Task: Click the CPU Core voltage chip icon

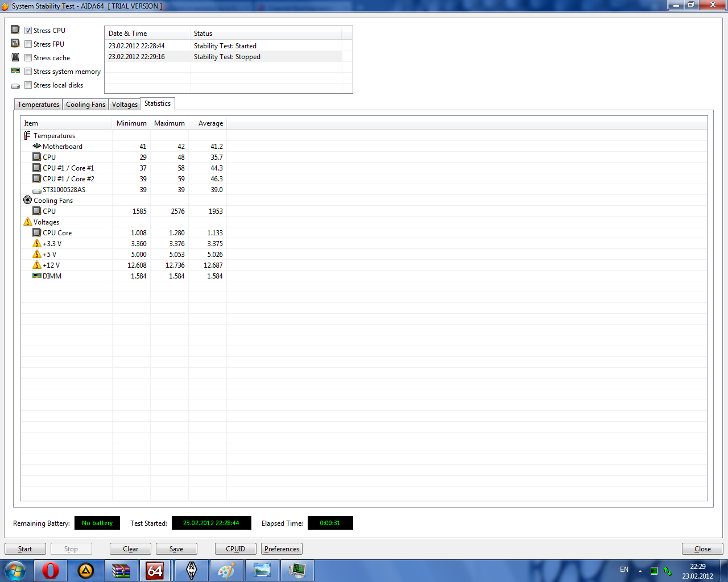Action: coord(37,232)
